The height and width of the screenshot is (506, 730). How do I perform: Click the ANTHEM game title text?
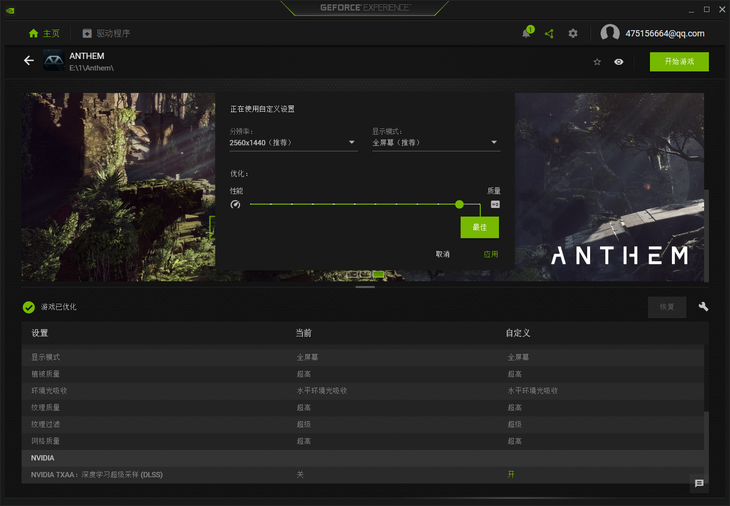87,56
